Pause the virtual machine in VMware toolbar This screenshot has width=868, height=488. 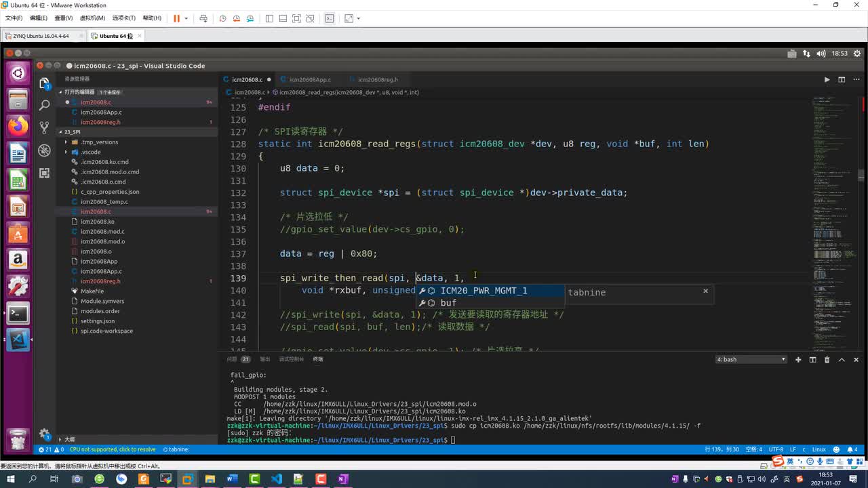[x=176, y=18]
